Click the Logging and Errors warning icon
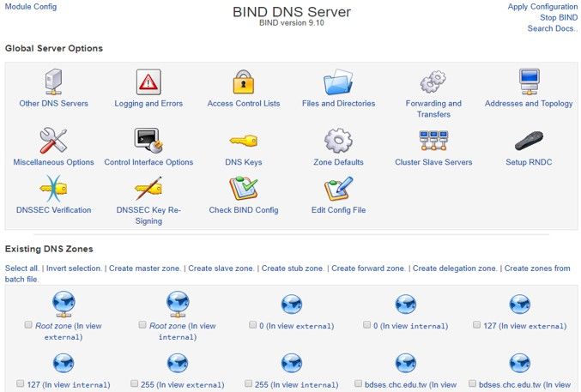This screenshot has width=581, height=392. coord(148,81)
